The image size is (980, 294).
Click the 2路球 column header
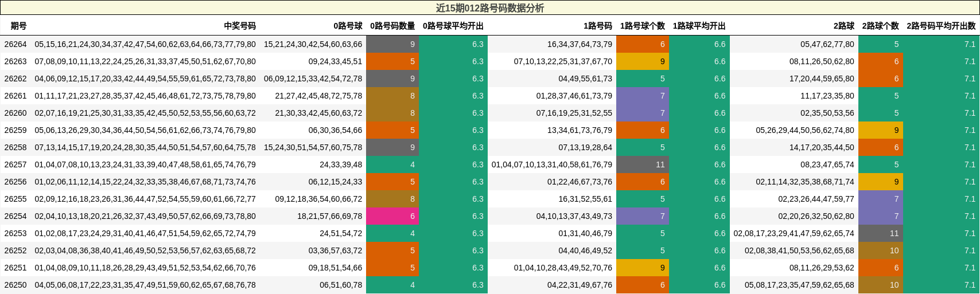pyautogui.click(x=844, y=26)
